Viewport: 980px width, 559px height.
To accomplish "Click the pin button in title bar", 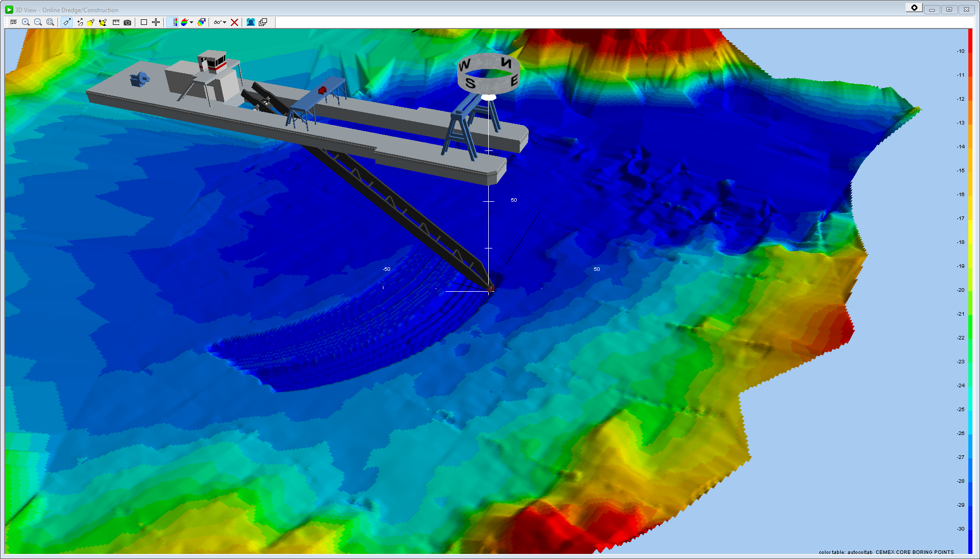I will [914, 8].
